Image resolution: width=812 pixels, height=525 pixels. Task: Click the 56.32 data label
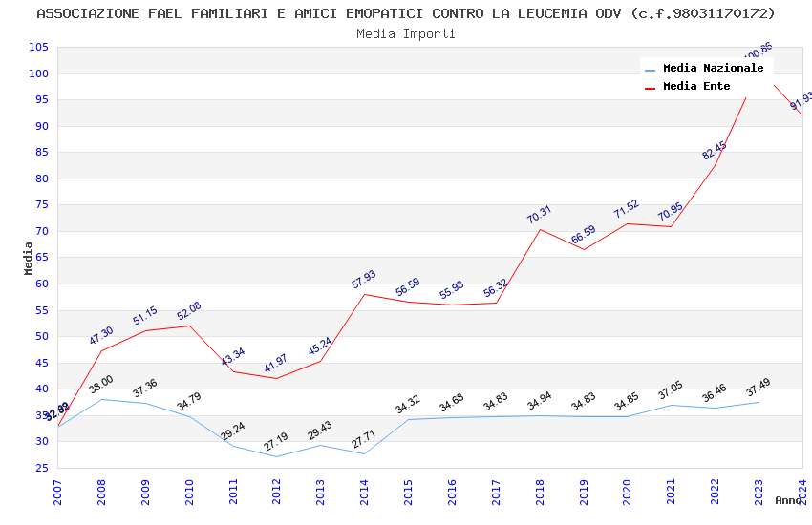pos(496,288)
